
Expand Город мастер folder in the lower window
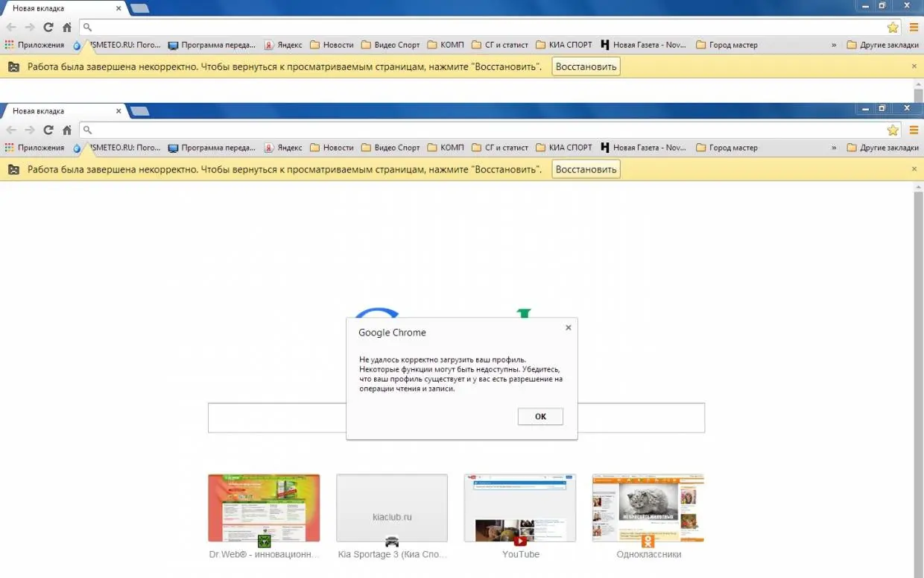[x=727, y=148]
